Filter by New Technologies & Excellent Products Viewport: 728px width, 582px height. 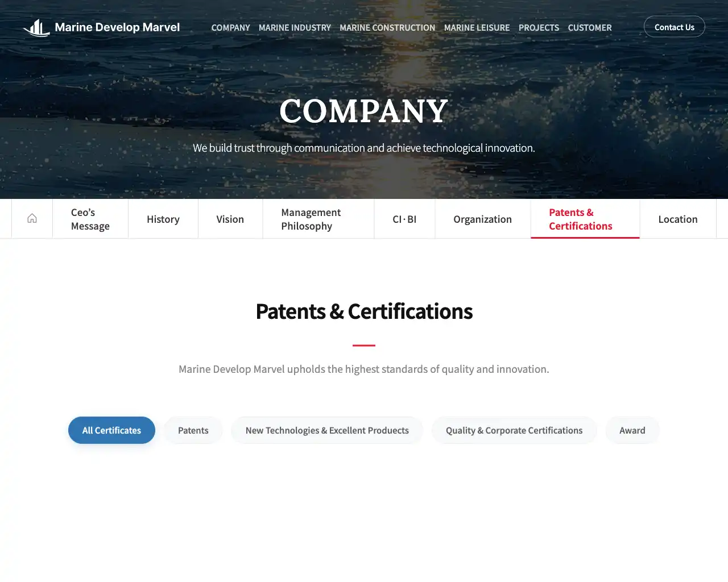[327, 430]
